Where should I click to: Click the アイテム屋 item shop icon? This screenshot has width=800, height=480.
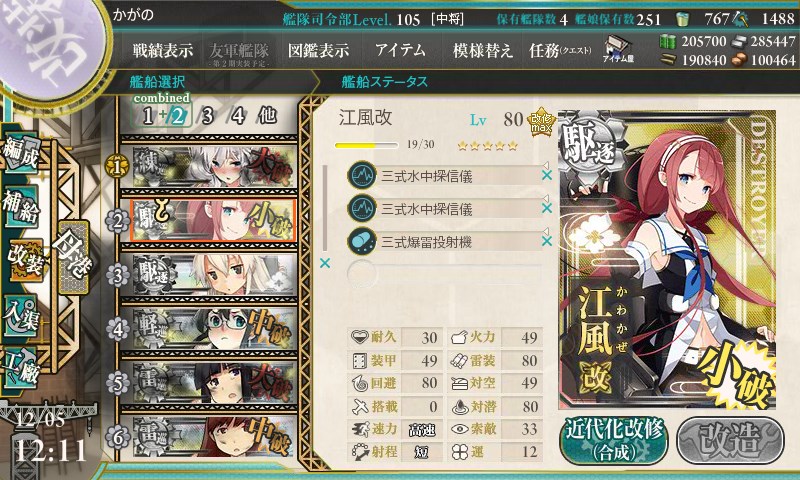(618, 49)
